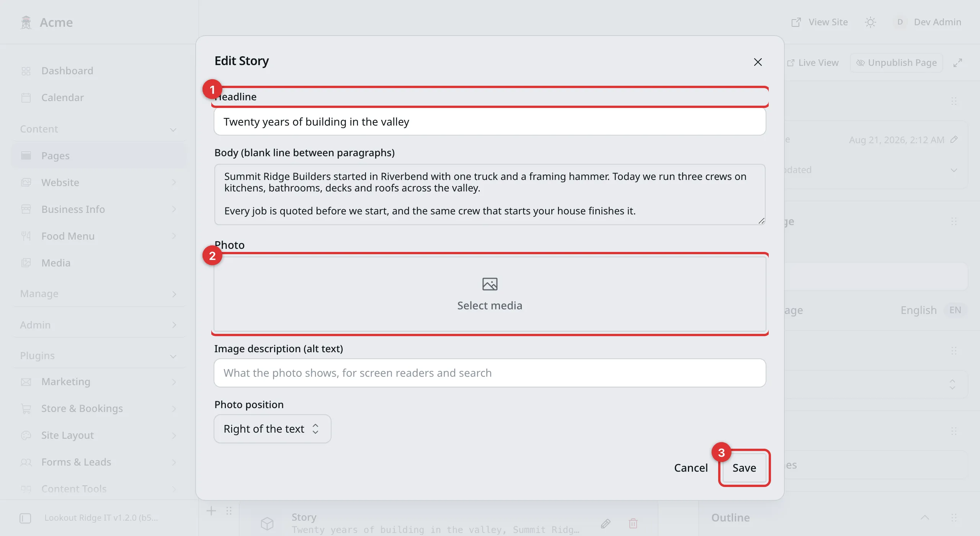Click the Calendar icon in sidebar
The image size is (980, 536).
[x=26, y=98]
